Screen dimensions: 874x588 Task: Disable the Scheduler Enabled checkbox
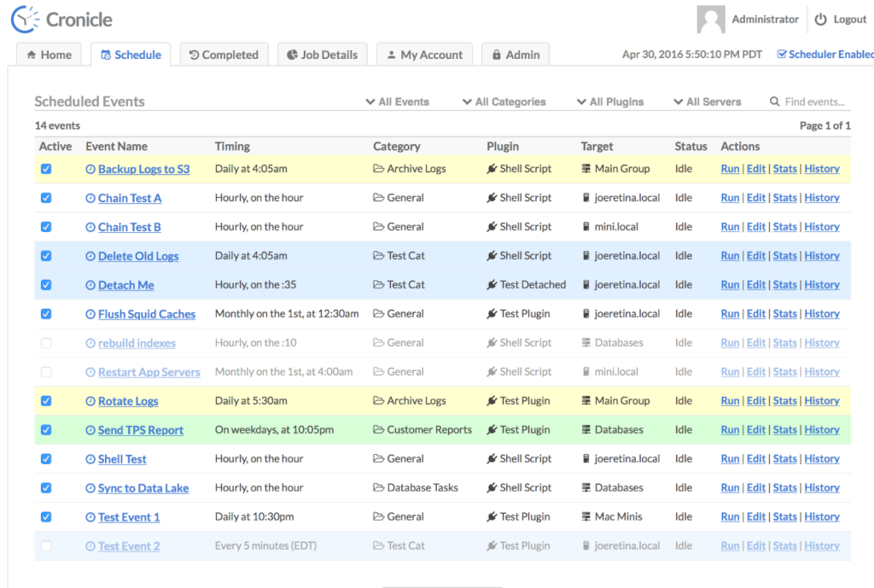pyautogui.click(x=782, y=55)
